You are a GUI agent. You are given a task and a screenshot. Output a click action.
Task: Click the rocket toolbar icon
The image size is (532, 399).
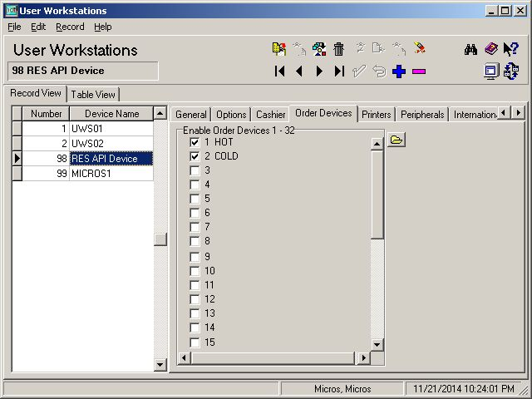coord(419,48)
